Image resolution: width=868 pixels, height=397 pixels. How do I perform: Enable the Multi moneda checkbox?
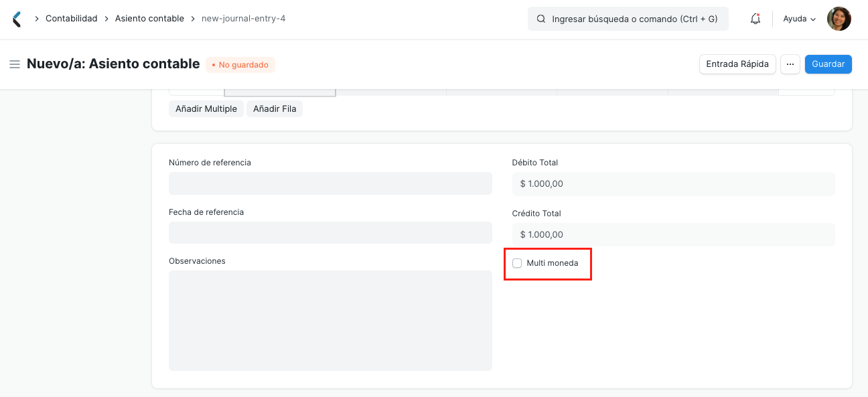[x=517, y=263]
